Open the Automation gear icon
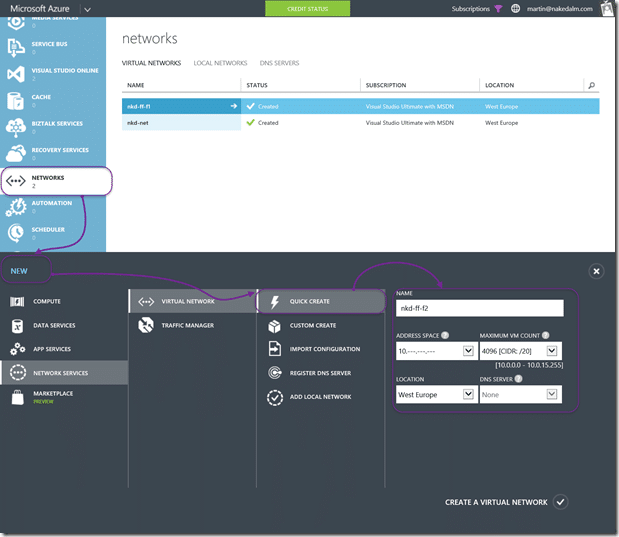The width and height of the screenshot is (619, 537). pos(16,207)
